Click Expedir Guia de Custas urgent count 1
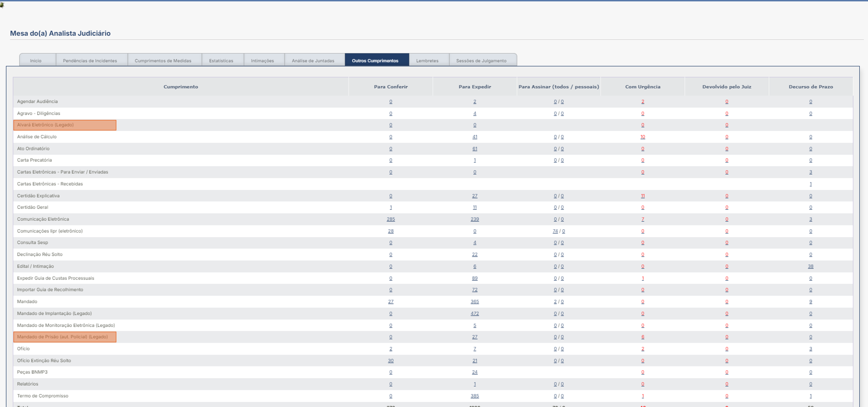Screen dimensions: 868x407 coord(643,278)
